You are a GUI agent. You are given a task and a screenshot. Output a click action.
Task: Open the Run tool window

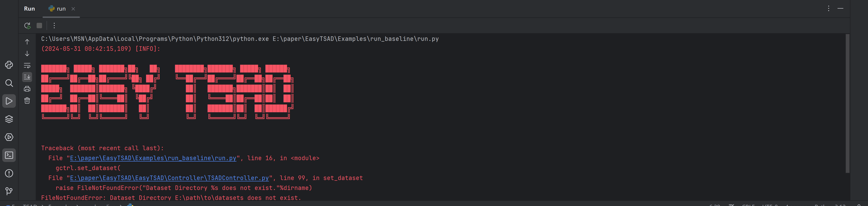coord(9,101)
